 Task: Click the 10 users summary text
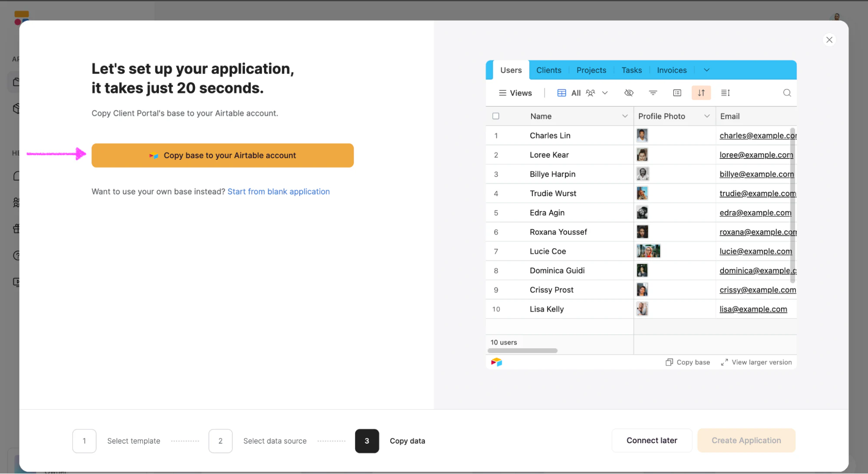coord(503,342)
